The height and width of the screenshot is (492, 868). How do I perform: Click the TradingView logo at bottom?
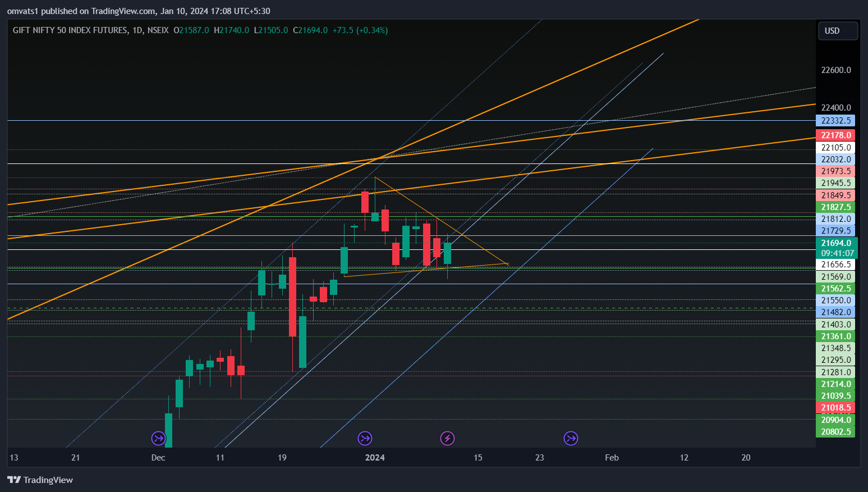tap(40, 480)
